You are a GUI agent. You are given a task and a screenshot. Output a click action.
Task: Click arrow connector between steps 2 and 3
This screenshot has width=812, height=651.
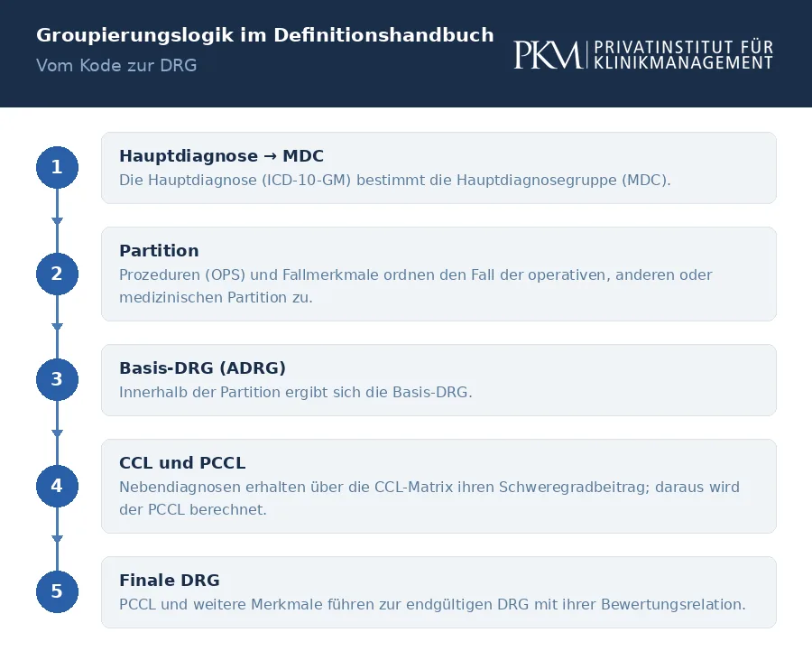[x=57, y=327]
